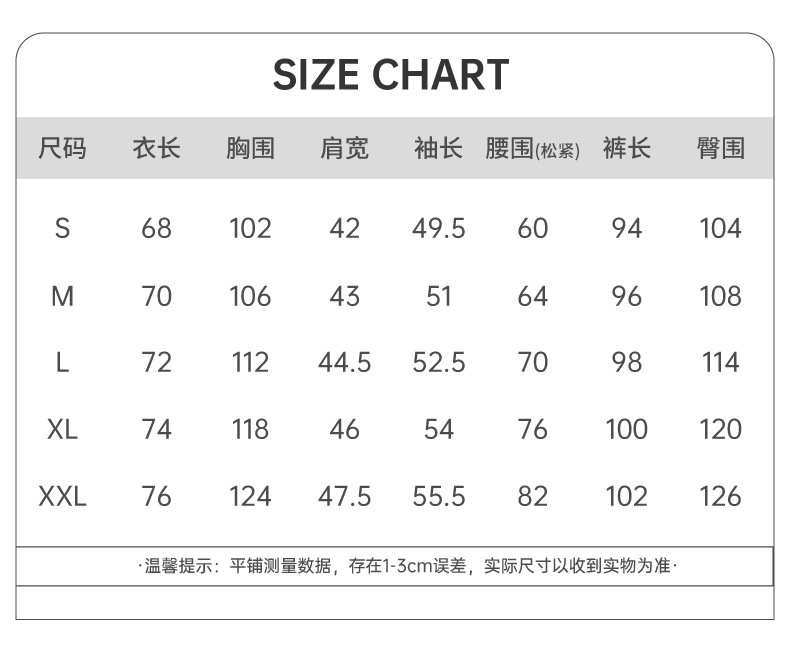
Task: Click the 尺码 column header
Action: (62, 149)
